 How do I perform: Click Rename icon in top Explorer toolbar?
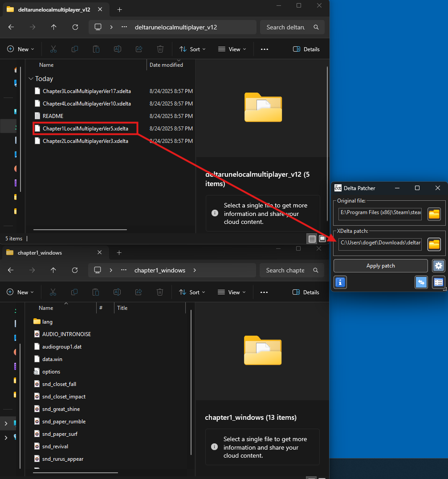coord(118,49)
